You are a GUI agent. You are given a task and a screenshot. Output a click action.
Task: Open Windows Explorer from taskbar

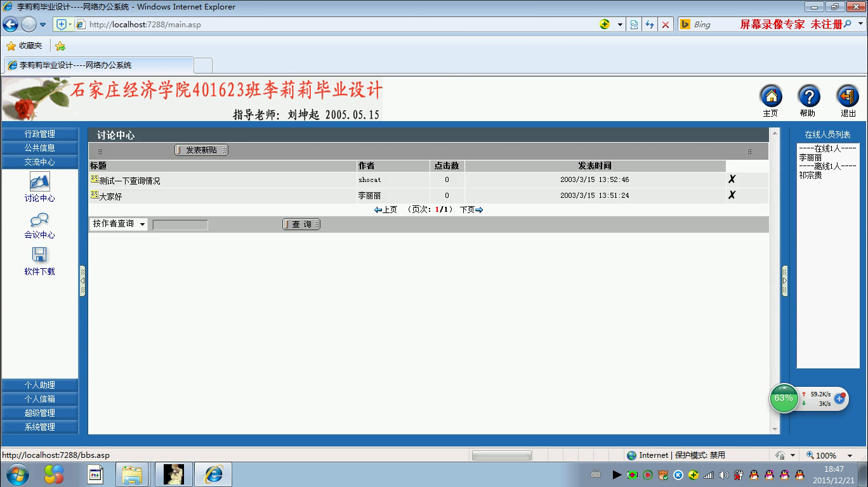tap(133, 474)
